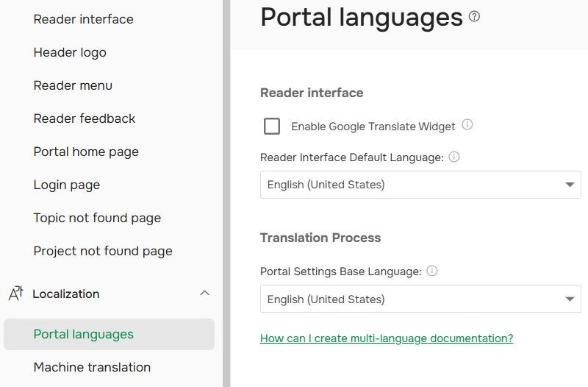This screenshot has width=588, height=387.
Task: Click the Reader interface section heading
Action: [312, 93]
